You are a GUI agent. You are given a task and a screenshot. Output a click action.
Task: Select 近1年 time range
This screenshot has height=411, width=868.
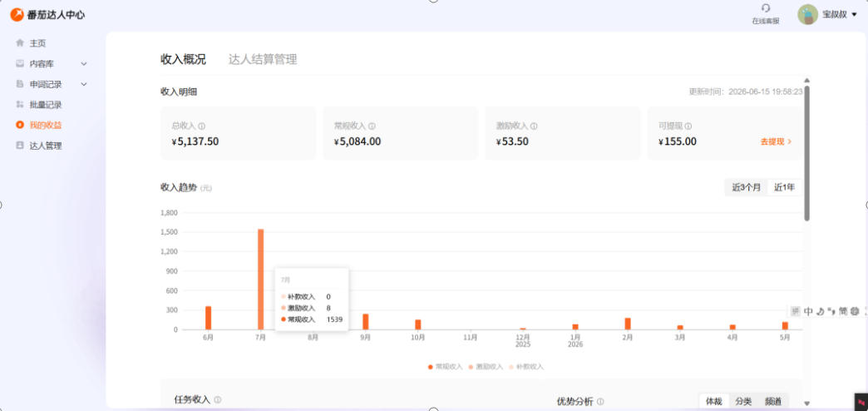tap(784, 187)
